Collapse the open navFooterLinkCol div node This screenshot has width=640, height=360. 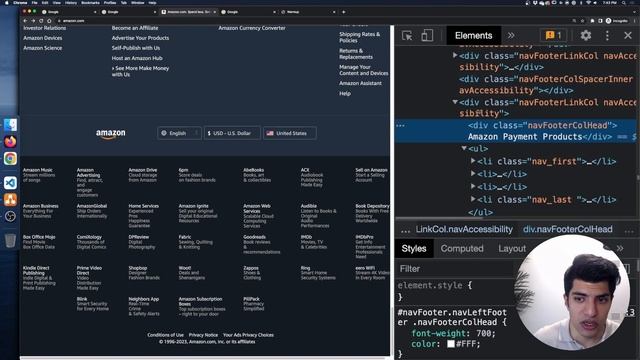point(455,102)
